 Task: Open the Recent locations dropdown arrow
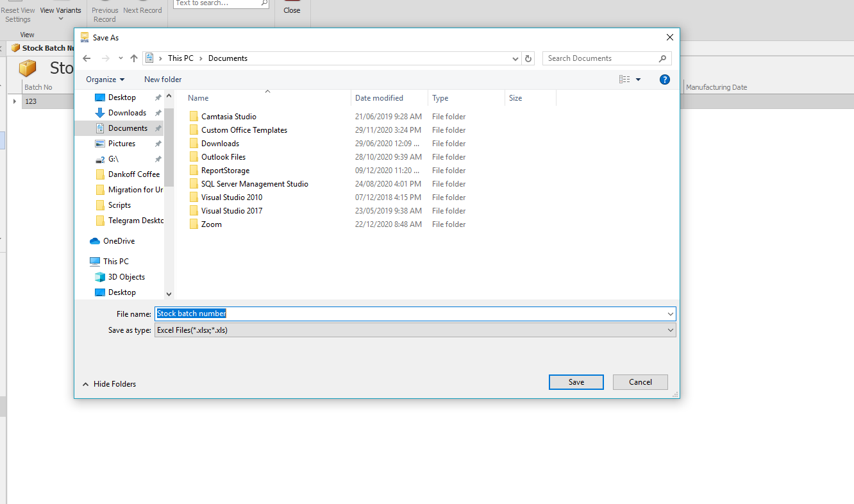(121, 58)
